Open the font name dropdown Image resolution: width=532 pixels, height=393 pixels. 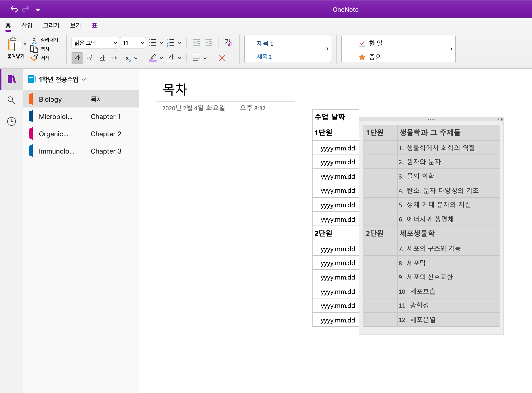pos(115,43)
